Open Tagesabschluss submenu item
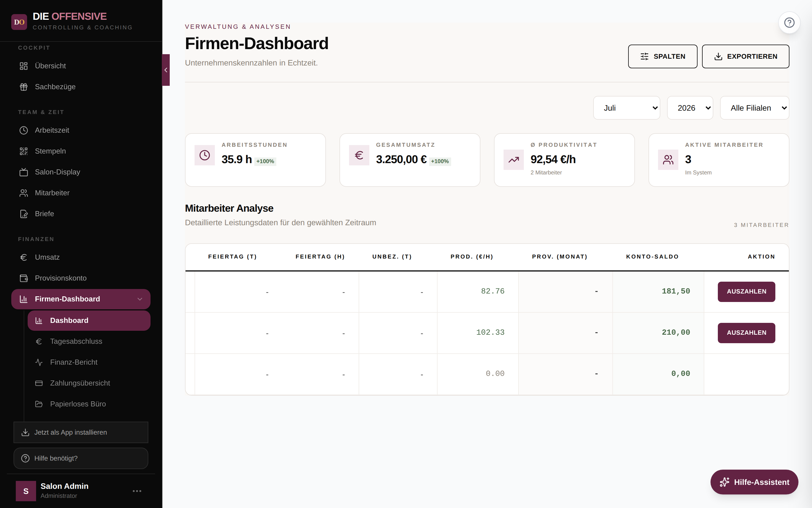 pyautogui.click(x=89, y=341)
